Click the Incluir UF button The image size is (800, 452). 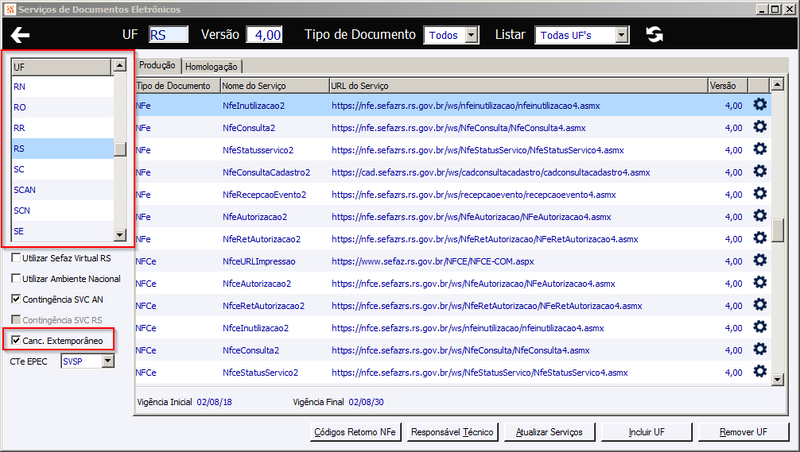pyautogui.click(x=646, y=432)
